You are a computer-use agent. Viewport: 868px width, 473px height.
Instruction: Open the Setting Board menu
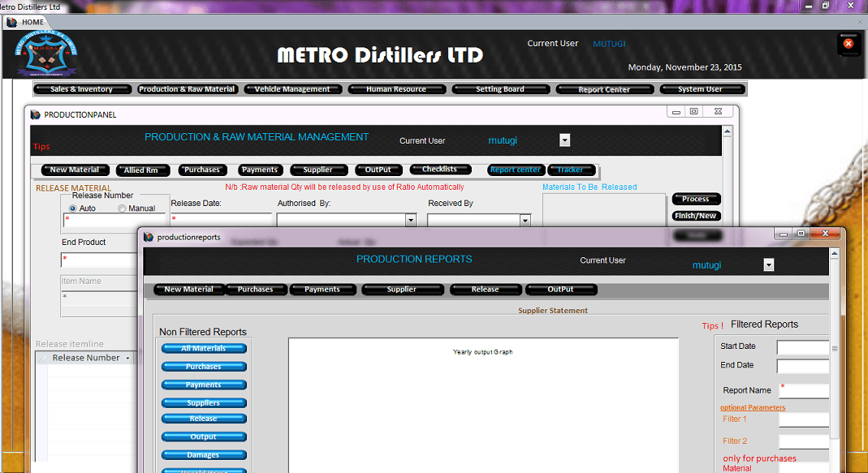coord(500,89)
